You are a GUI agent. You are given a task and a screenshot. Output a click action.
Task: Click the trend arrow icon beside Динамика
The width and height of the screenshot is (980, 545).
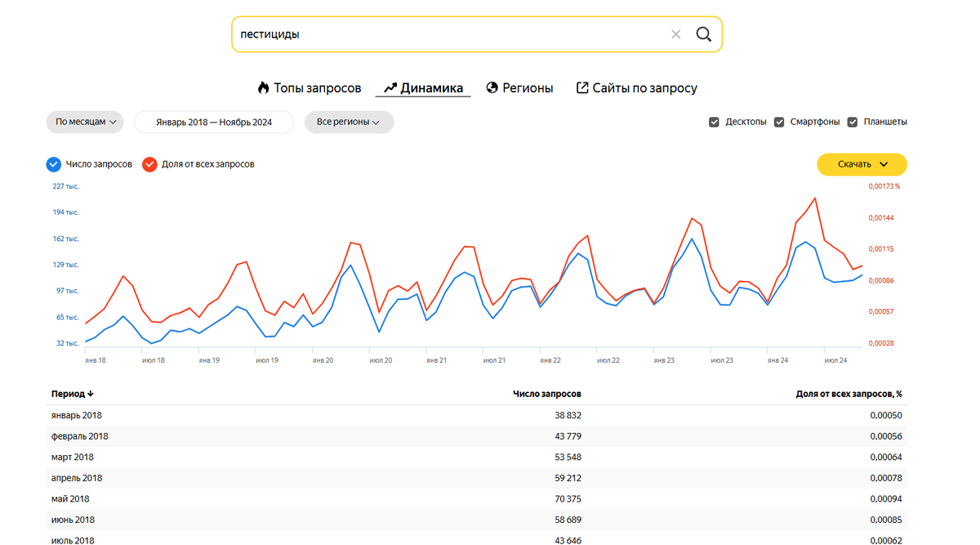(390, 87)
